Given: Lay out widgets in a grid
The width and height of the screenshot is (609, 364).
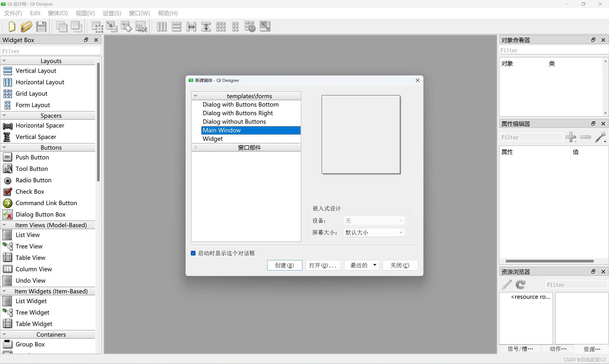Looking at the screenshot, I should [221, 26].
